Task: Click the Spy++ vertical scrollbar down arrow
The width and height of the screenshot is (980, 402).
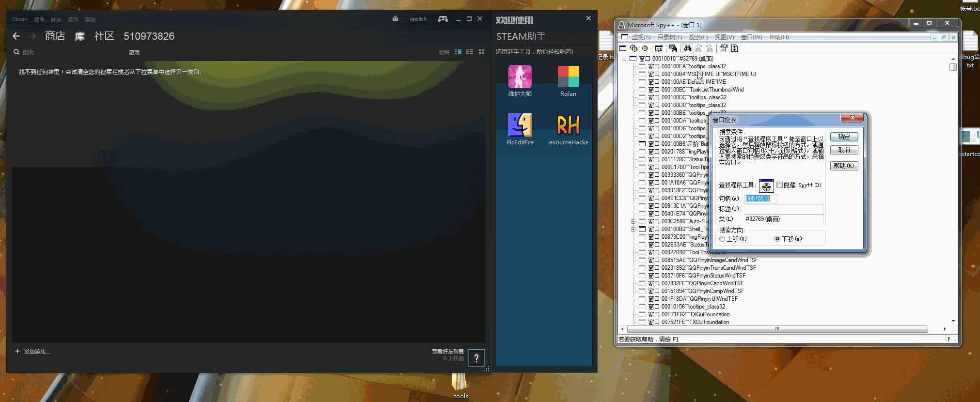Action: (953, 321)
